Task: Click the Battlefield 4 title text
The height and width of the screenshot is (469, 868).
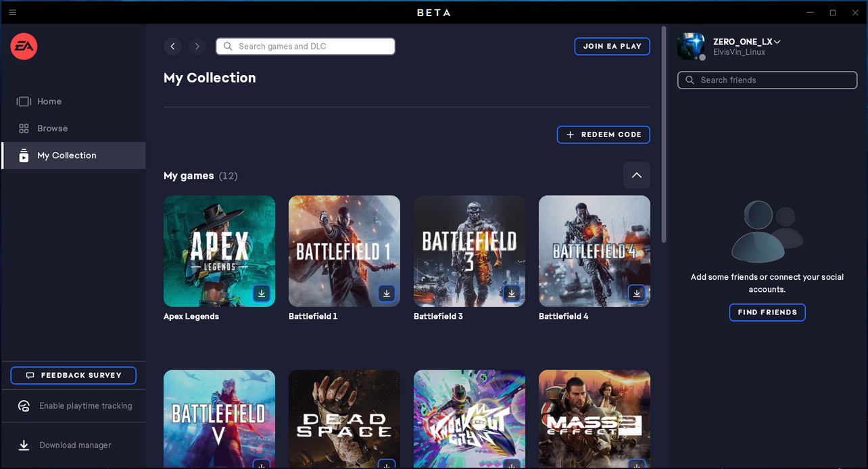Action: 564,316
